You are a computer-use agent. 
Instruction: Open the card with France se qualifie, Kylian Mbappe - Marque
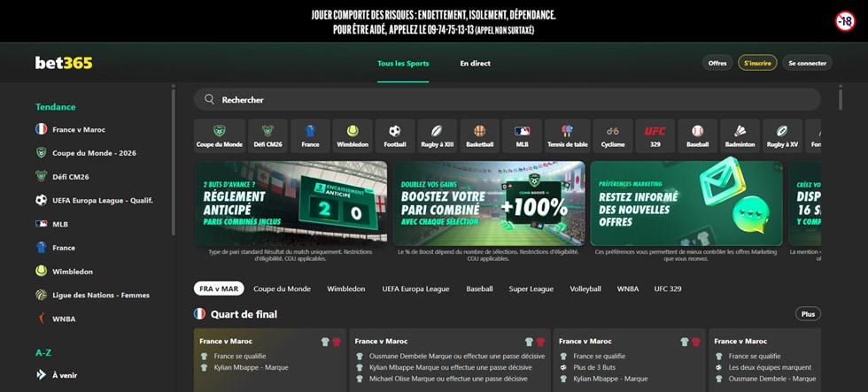(270, 360)
